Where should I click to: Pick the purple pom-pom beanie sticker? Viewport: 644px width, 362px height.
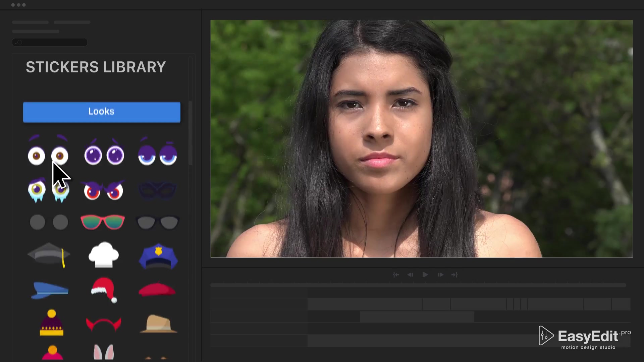(x=52, y=323)
